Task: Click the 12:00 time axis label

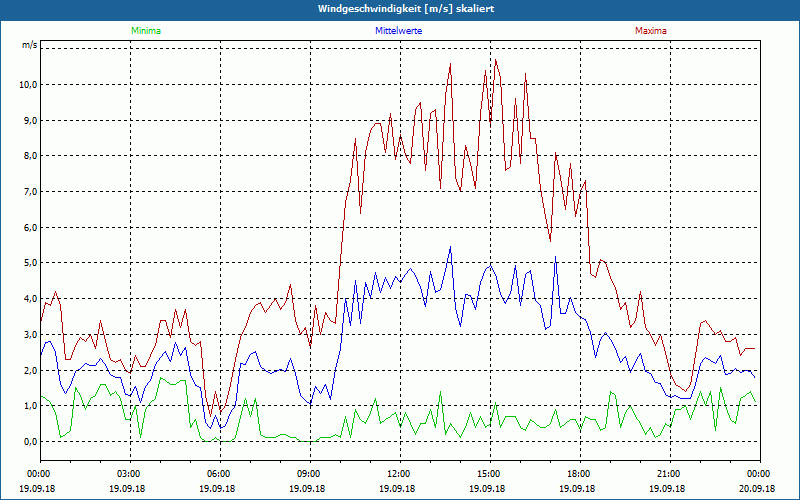Action: (400, 474)
